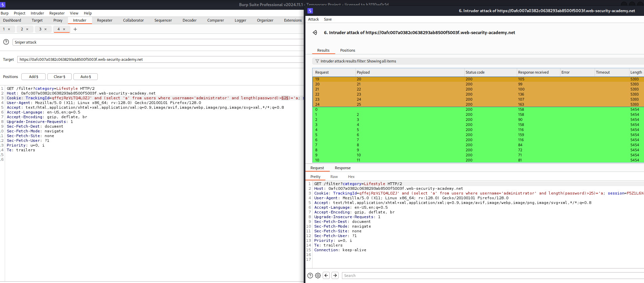This screenshot has width=644, height=283.
Task: Sort results by Payload column
Action: coord(410,72)
